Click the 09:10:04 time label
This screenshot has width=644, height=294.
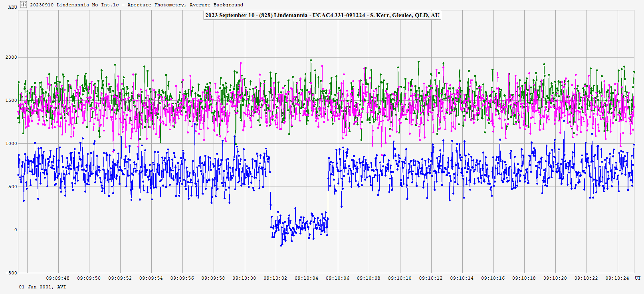[x=307, y=278]
